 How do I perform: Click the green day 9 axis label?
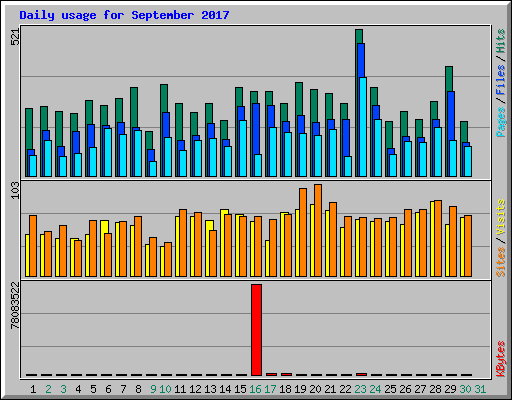[x=153, y=389]
